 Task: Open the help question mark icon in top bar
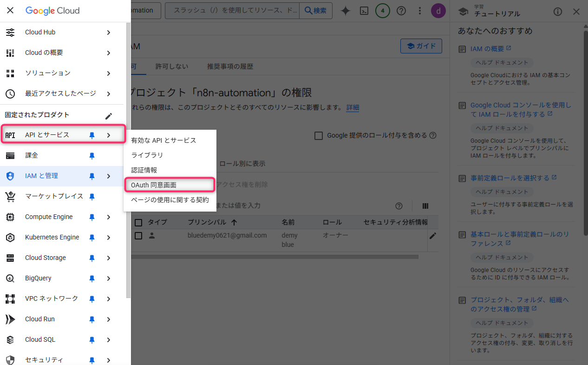tap(401, 11)
